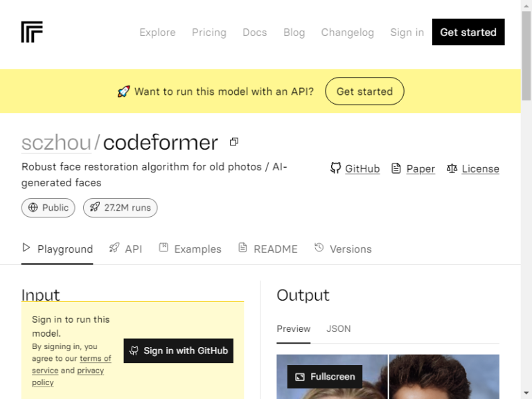The width and height of the screenshot is (532, 399).
Task: Click the rocket emoji in the yellow banner
Action: (123, 91)
